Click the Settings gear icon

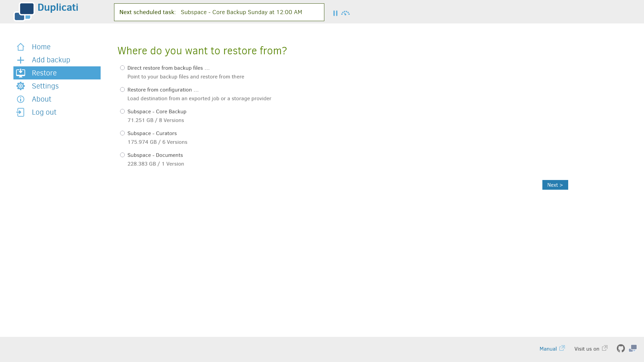tap(21, 86)
